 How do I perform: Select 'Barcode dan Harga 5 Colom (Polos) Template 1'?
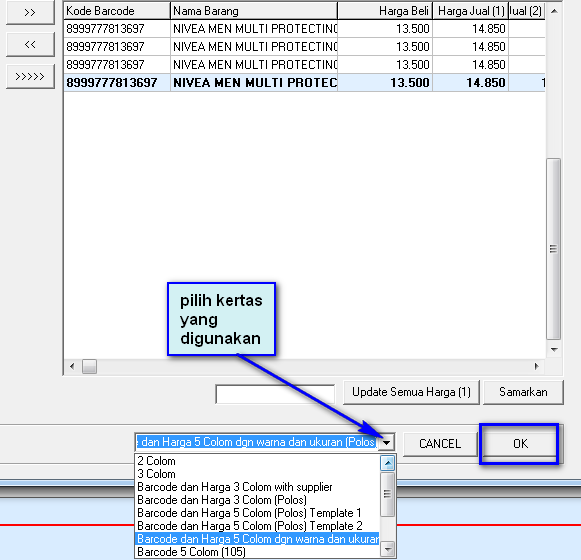click(x=258, y=513)
